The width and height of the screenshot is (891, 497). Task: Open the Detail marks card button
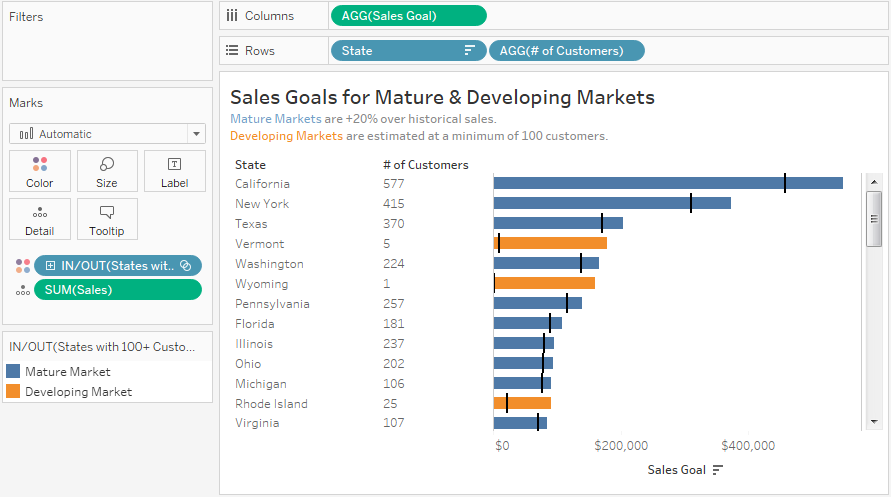click(40, 219)
